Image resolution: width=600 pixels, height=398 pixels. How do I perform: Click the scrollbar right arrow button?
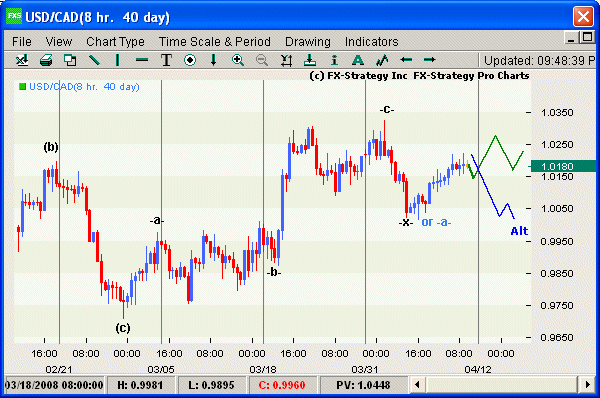pos(588,384)
